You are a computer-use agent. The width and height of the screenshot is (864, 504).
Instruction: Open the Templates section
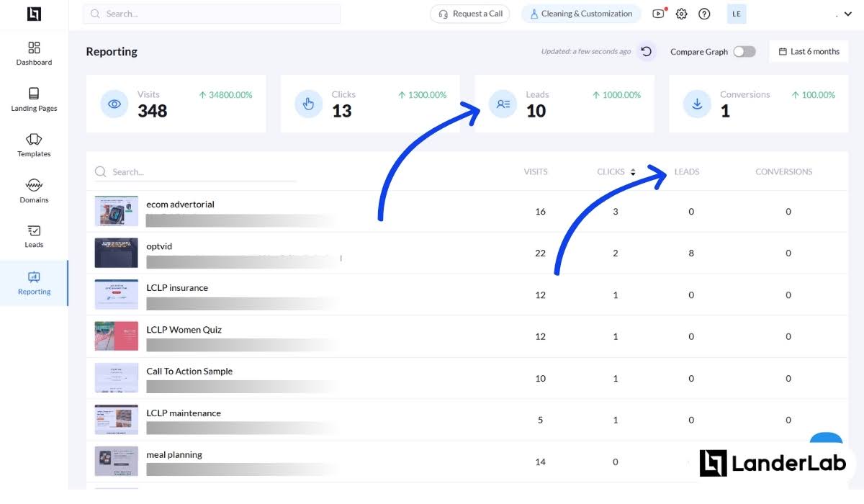click(x=34, y=145)
